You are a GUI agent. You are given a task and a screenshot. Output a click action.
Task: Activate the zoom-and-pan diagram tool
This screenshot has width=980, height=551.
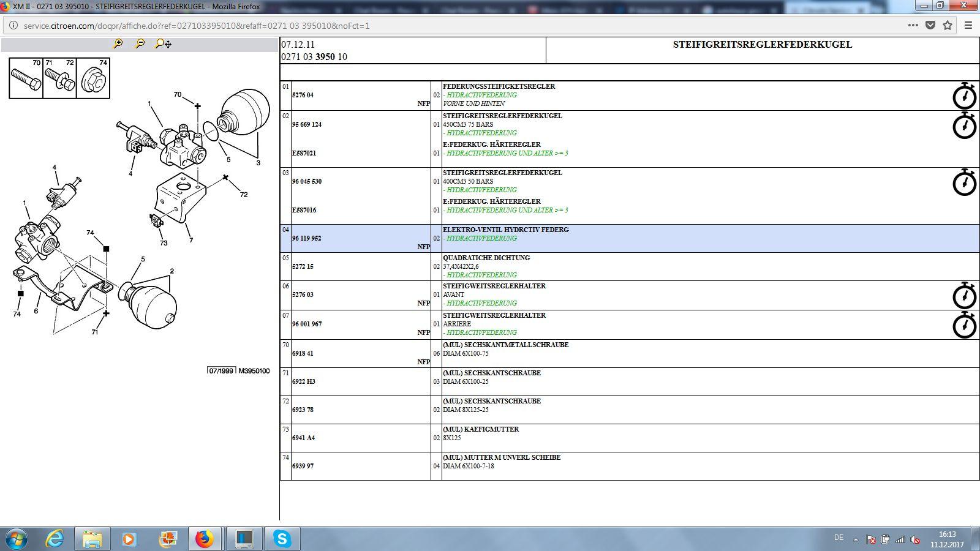(x=163, y=43)
